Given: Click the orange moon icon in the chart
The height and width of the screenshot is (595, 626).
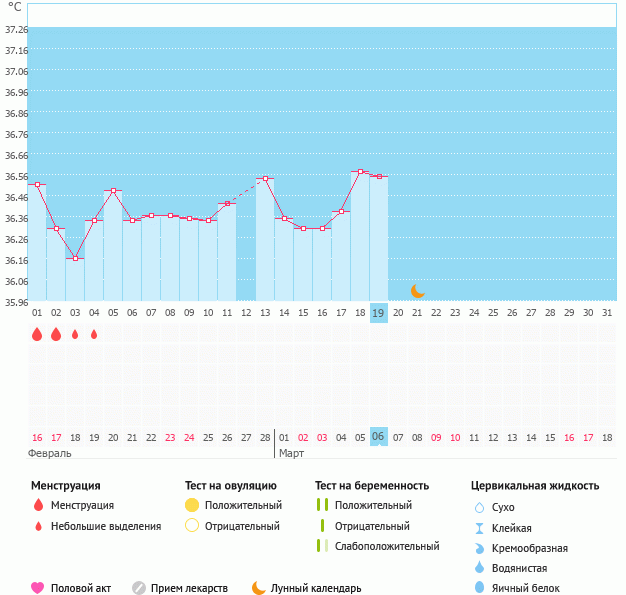Looking at the screenshot, I should click(x=417, y=290).
